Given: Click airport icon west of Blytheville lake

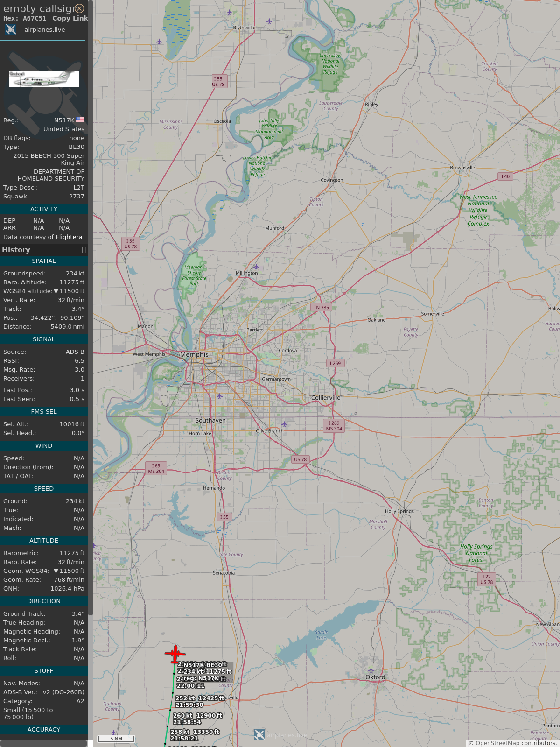Looking at the screenshot, I should pos(159,42).
